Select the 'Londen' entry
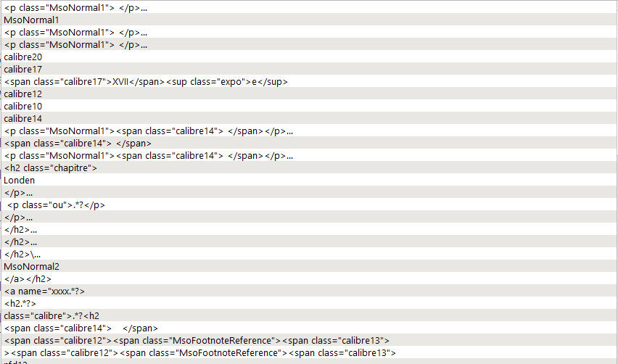The image size is (618, 364). click(x=20, y=180)
